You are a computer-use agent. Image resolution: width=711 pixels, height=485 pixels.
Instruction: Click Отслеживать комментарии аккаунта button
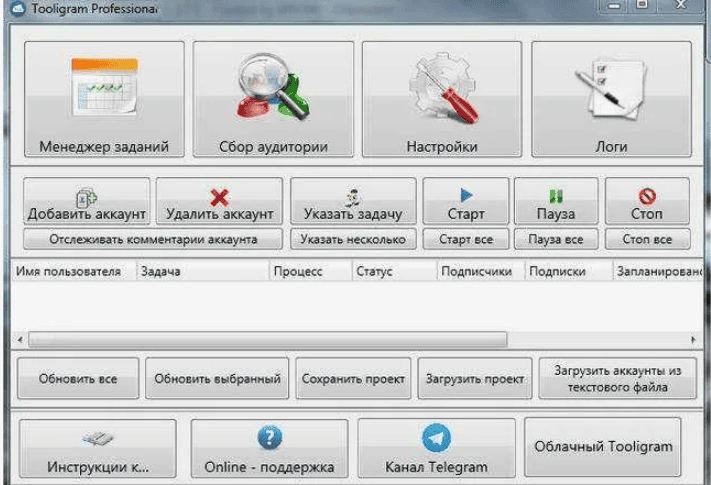153,239
